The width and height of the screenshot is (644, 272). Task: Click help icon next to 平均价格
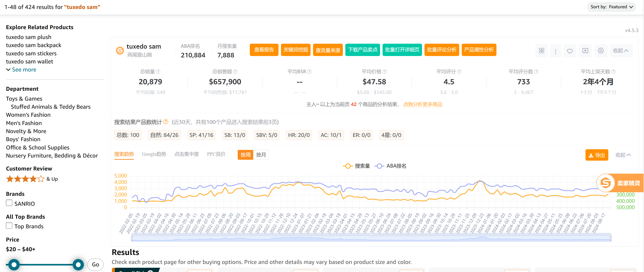pos(385,72)
